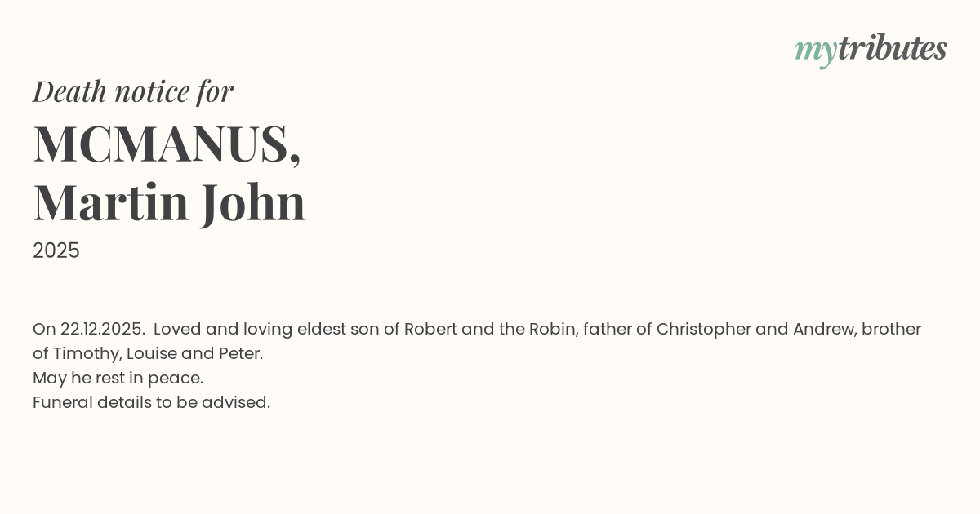
Task: Click the word "brother" ending the first line
Action: 892,329
